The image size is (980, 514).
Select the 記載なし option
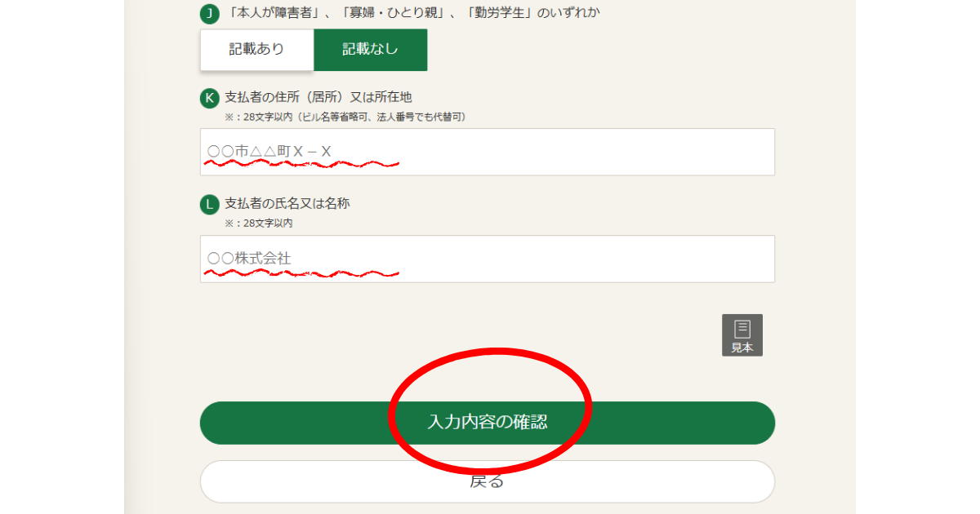370,50
